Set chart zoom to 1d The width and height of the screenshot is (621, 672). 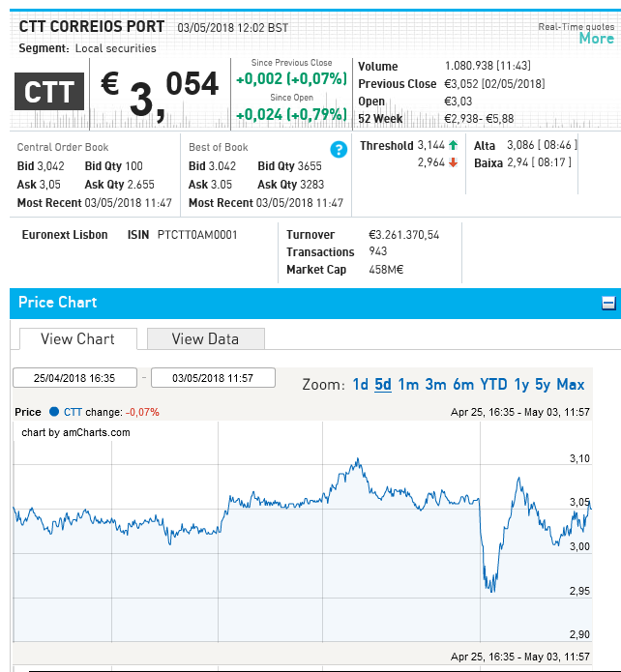click(x=360, y=385)
